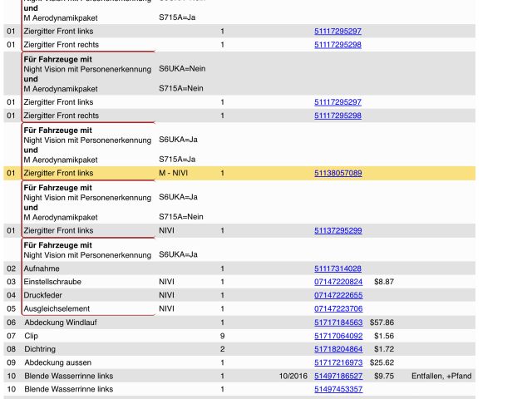Open part number link 51138057089

(337, 173)
